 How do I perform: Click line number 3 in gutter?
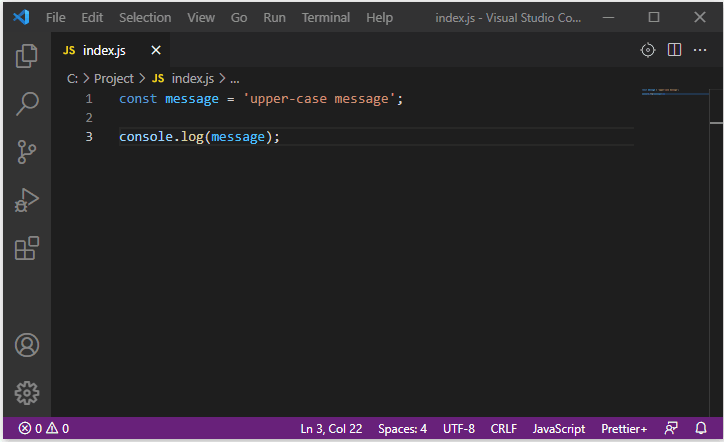pyautogui.click(x=89, y=137)
